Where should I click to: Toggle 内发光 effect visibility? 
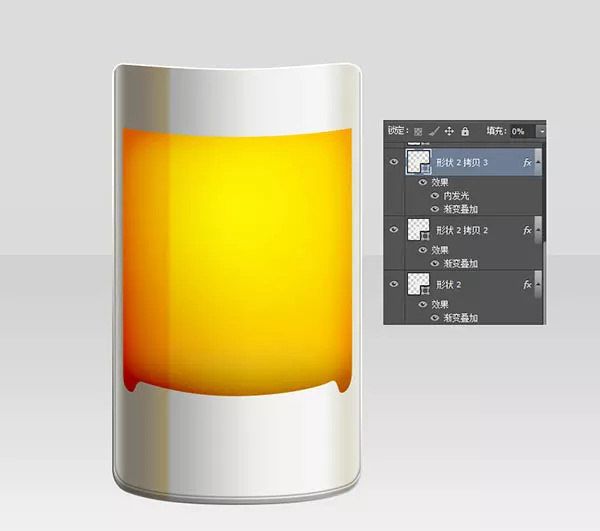(x=435, y=196)
